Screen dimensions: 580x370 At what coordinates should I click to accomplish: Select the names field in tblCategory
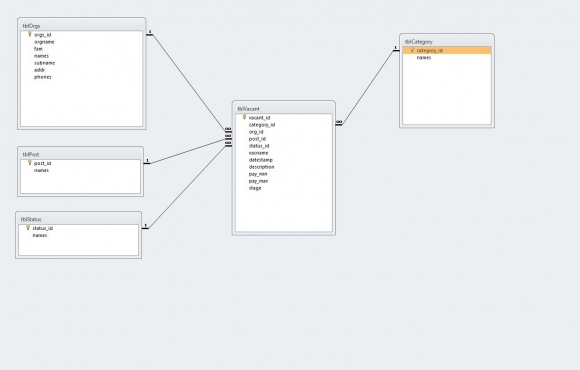coord(424,58)
